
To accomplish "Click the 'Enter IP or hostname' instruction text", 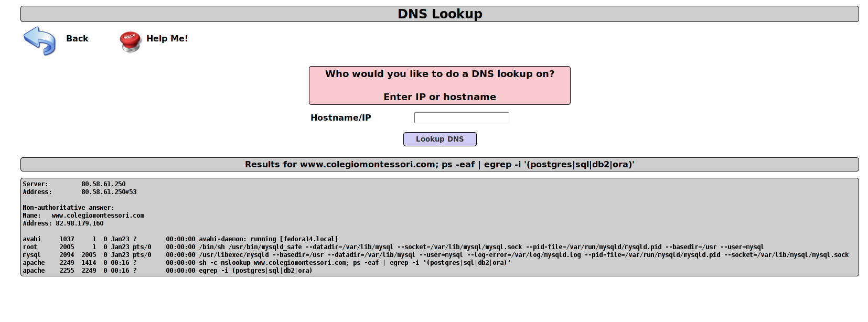I will click(440, 97).
